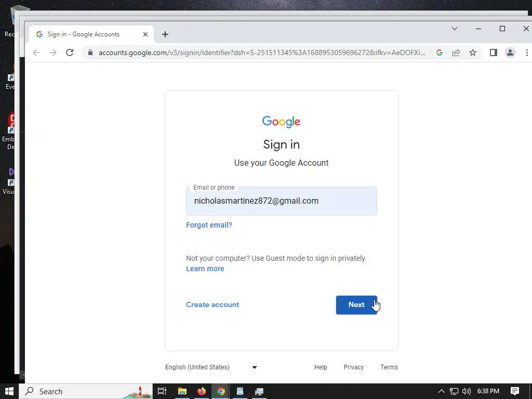The width and height of the screenshot is (532, 399).
Task: Open the volume control in the tray
Action: [x=467, y=391]
